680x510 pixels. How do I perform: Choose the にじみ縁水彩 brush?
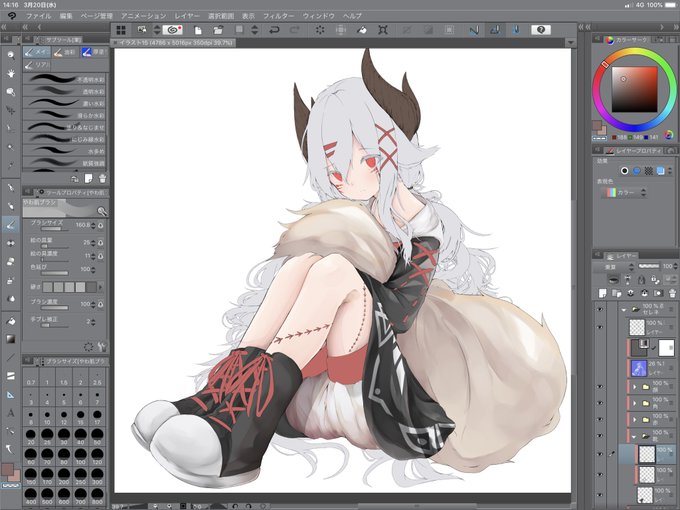pos(64,139)
